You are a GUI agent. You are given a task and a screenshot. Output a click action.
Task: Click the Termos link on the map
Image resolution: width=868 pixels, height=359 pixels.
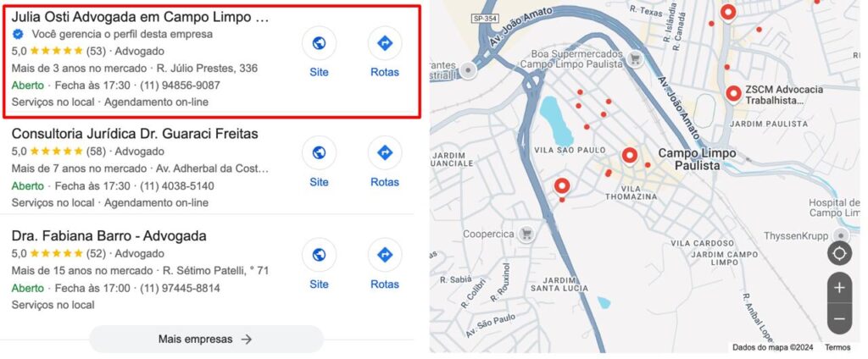pos(837,347)
